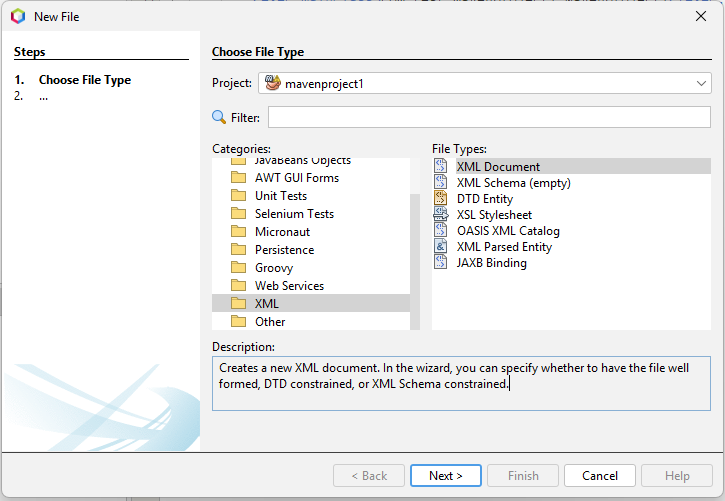The image size is (725, 501).
Task: Click the Categories list vertical scrollbar
Action: tap(415, 250)
